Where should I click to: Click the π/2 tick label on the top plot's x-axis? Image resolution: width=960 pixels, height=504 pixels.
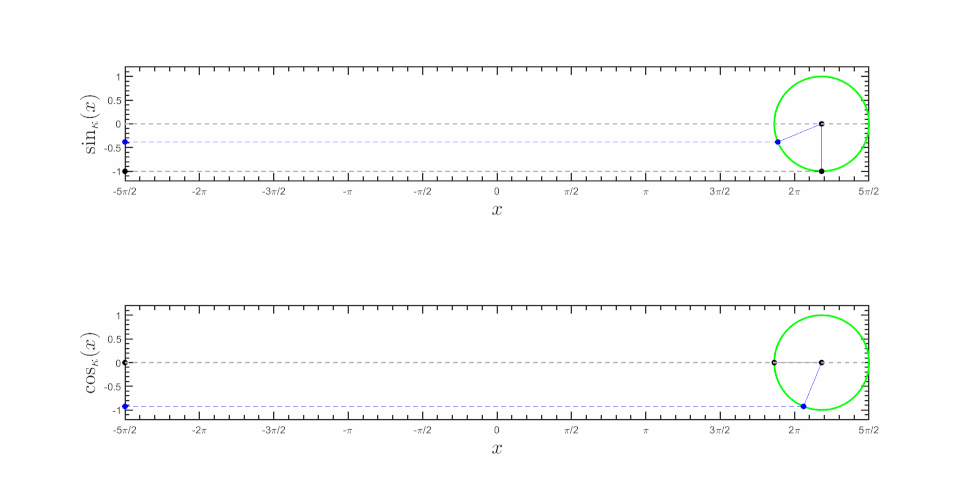(x=570, y=189)
